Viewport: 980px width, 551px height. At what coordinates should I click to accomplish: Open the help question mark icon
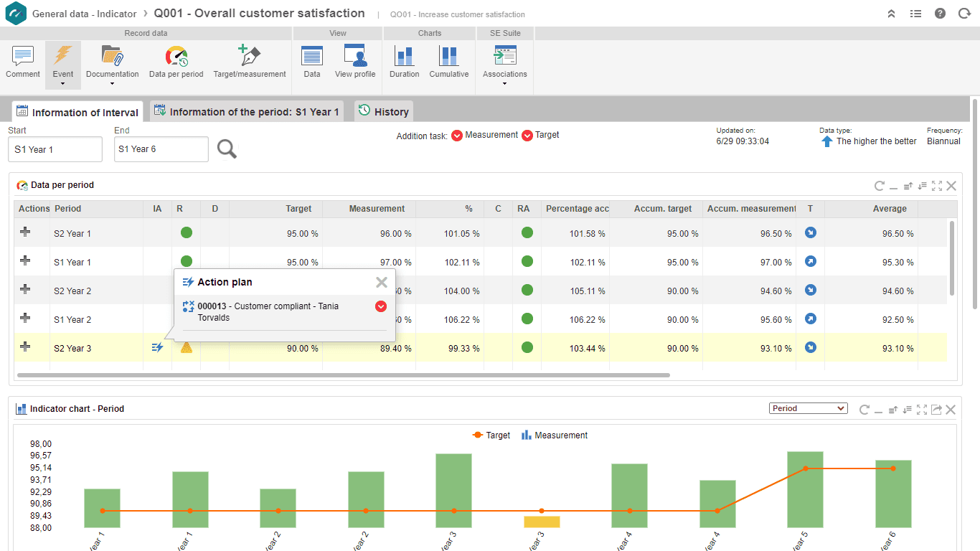[x=940, y=13]
